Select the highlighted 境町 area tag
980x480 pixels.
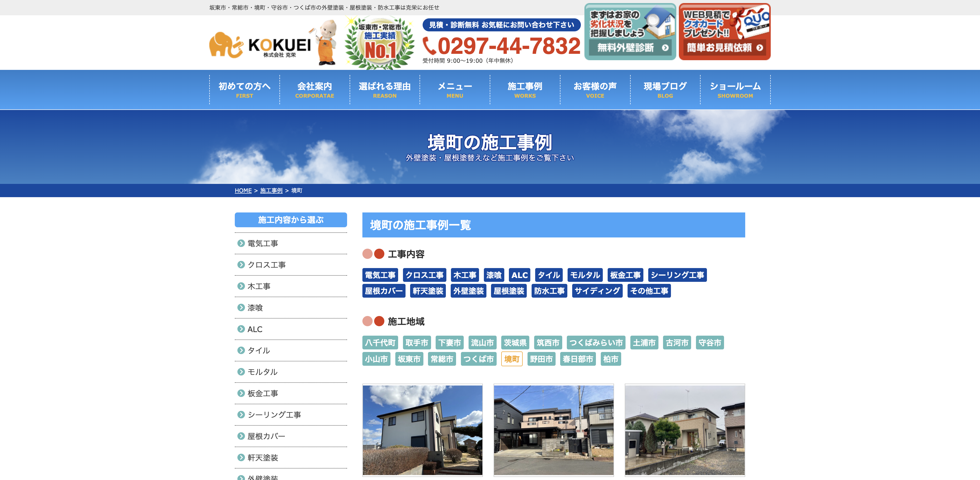tap(512, 359)
